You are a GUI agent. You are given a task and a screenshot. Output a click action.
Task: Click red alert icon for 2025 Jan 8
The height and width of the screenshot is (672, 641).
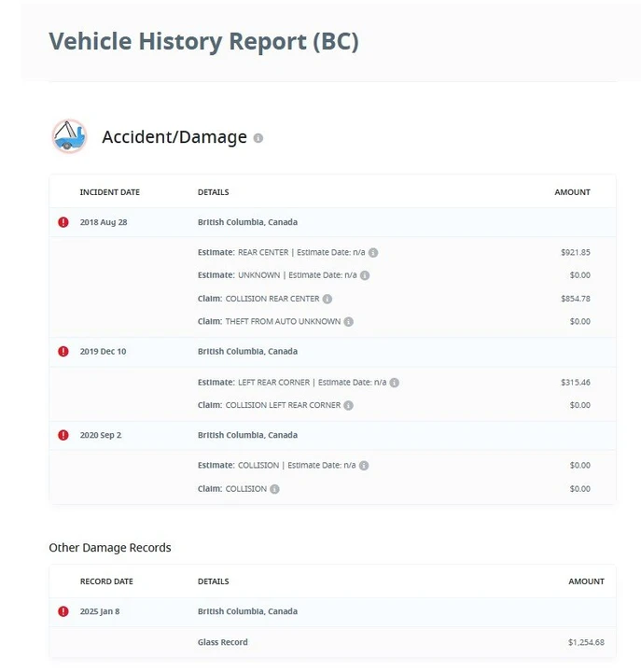(63, 611)
